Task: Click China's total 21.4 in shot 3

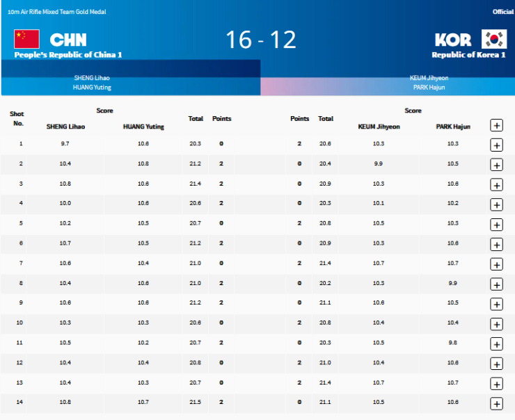Action: tap(195, 184)
